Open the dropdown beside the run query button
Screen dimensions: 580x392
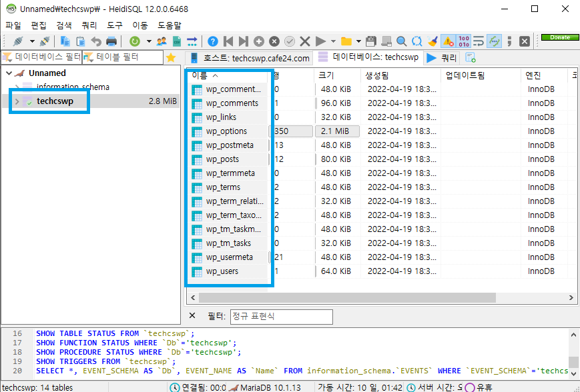coord(333,41)
